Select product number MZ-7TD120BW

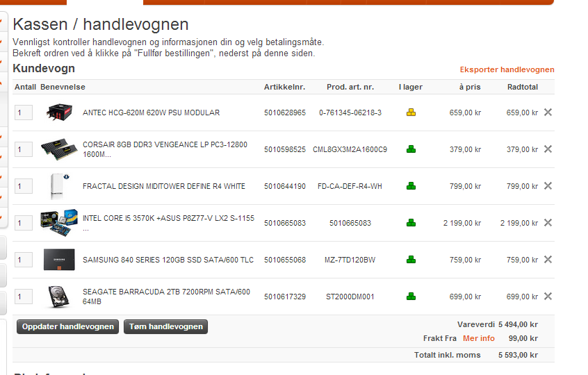(350, 260)
